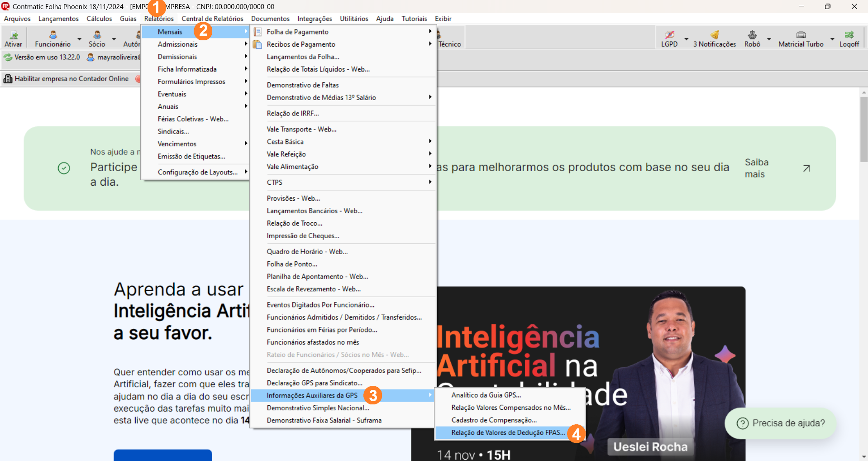Open the Lançamentos menu
Image resolution: width=868 pixels, height=461 pixels.
(x=58, y=19)
